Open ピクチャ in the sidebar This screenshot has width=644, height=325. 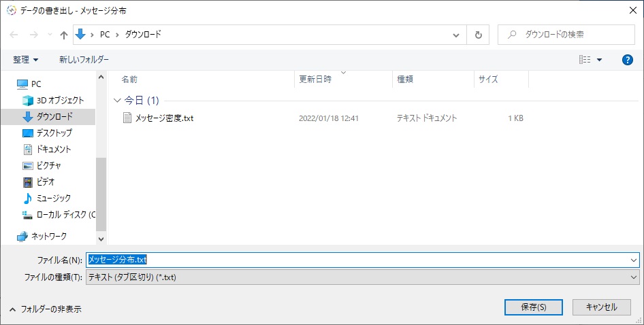pyautogui.click(x=48, y=165)
